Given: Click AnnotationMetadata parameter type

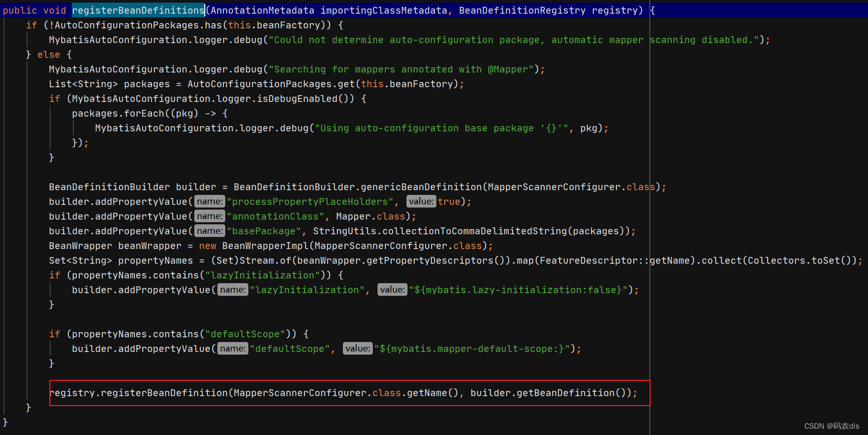Looking at the screenshot, I should click(x=263, y=11).
